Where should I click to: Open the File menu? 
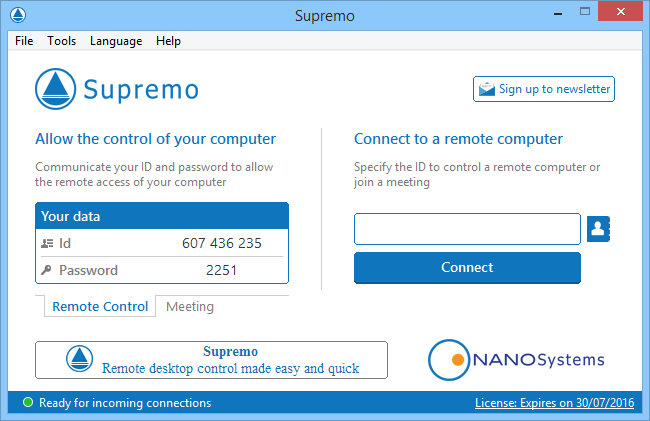[24, 41]
